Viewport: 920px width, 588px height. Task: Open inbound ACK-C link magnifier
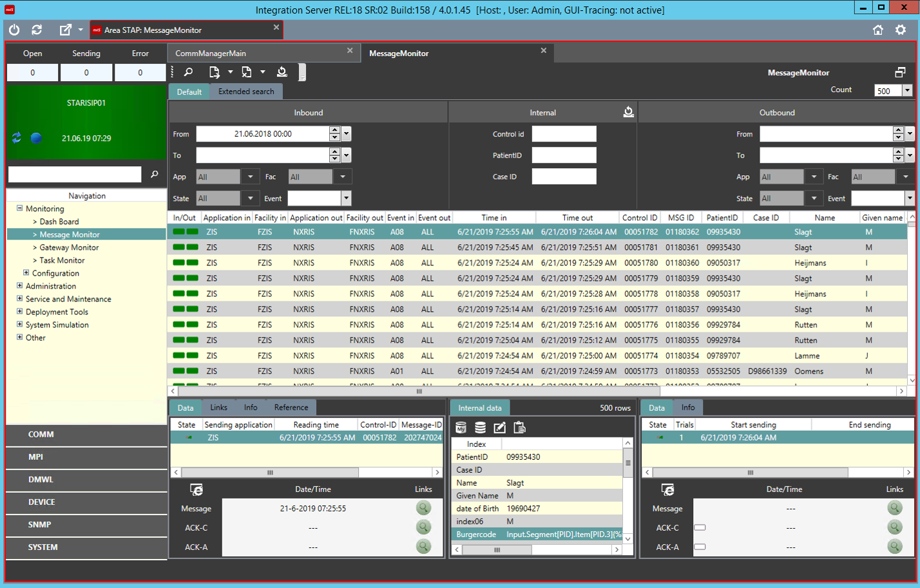pos(423,527)
